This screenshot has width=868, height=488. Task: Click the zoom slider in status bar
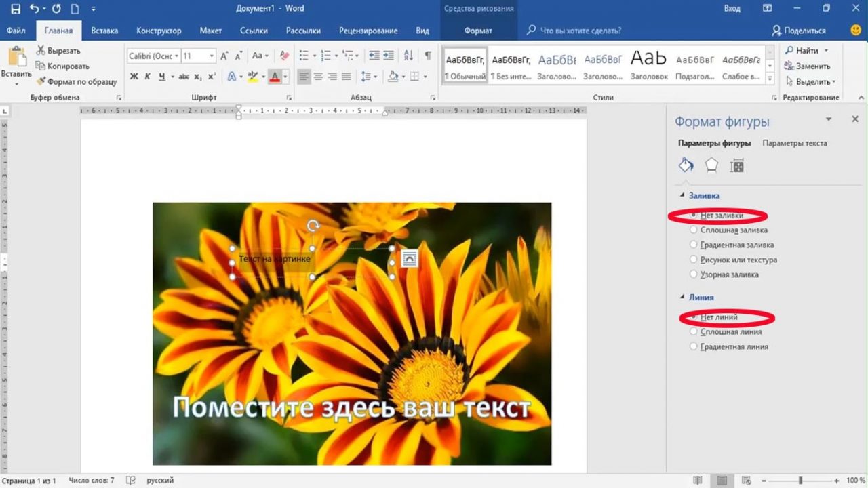[801, 481]
